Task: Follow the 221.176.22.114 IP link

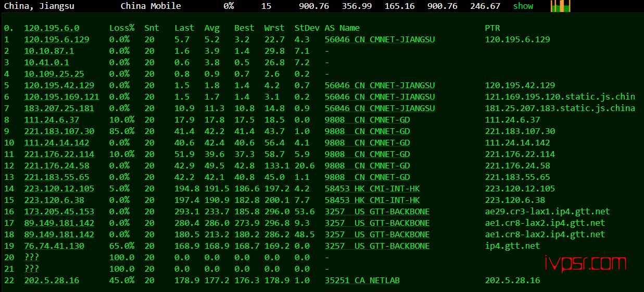Action: [x=59, y=154]
